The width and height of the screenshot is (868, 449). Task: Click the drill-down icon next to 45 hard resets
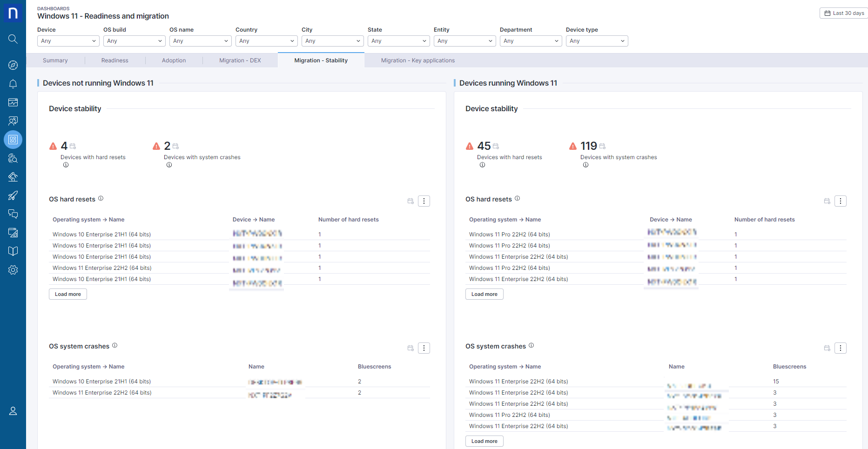tap(496, 146)
